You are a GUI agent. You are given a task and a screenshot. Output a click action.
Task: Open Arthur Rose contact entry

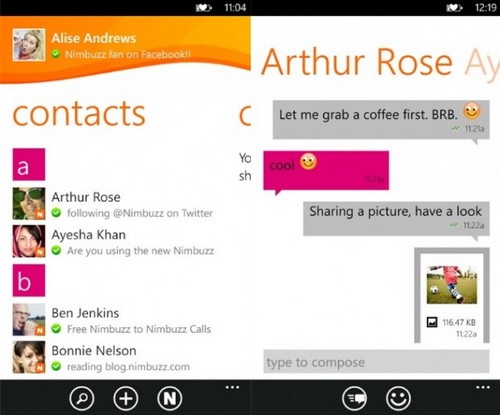[x=113, y=204]
